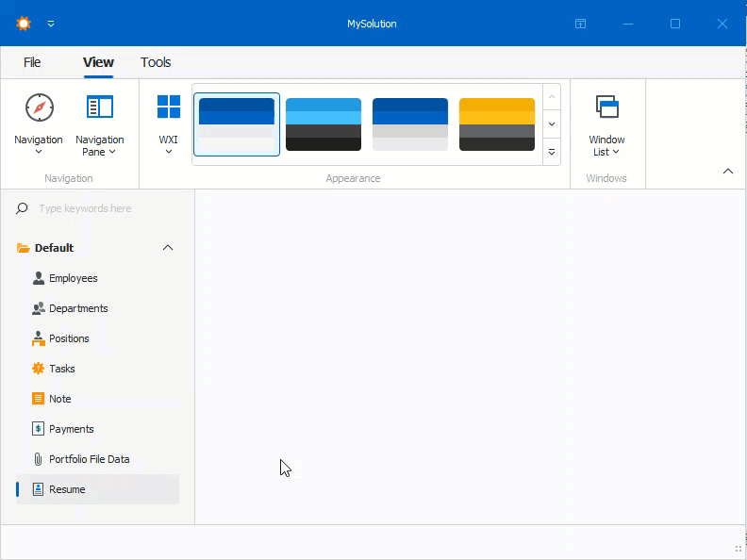The image size is (747, 560).
Task: Open the Employees text label
Action: [74, 278]
